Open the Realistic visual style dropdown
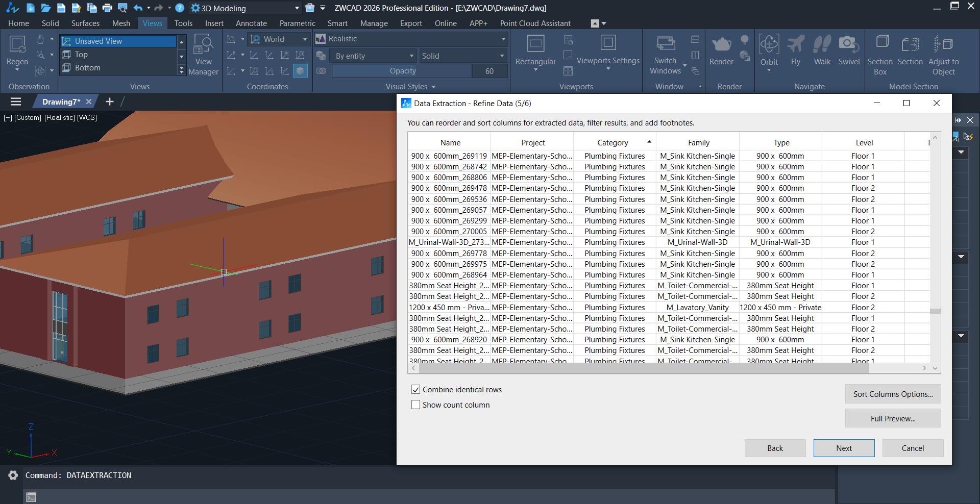 click(x=411, y=39)
